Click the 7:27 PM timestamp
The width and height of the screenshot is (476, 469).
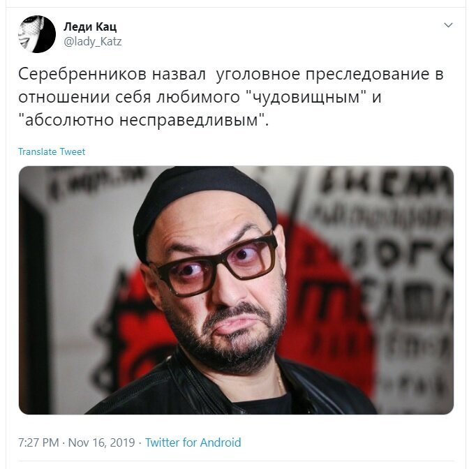[38, 442]
